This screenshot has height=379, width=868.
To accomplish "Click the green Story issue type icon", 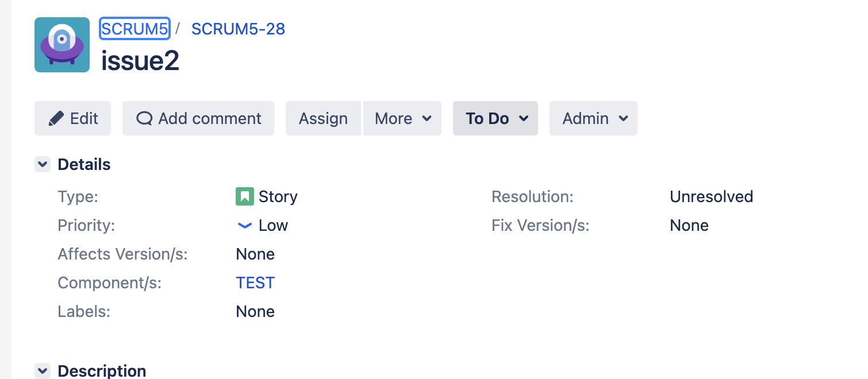I will coord(244,196).
